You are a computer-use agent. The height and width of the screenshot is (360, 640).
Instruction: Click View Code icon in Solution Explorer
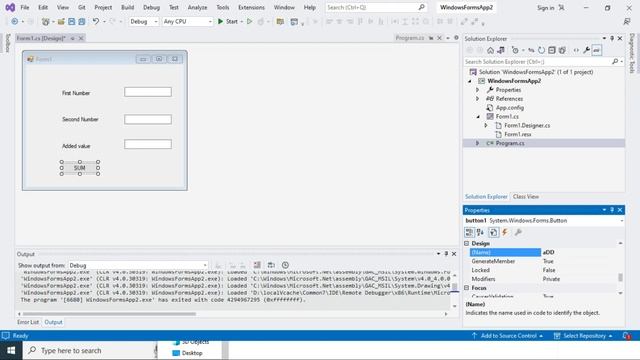coord(576,50)
